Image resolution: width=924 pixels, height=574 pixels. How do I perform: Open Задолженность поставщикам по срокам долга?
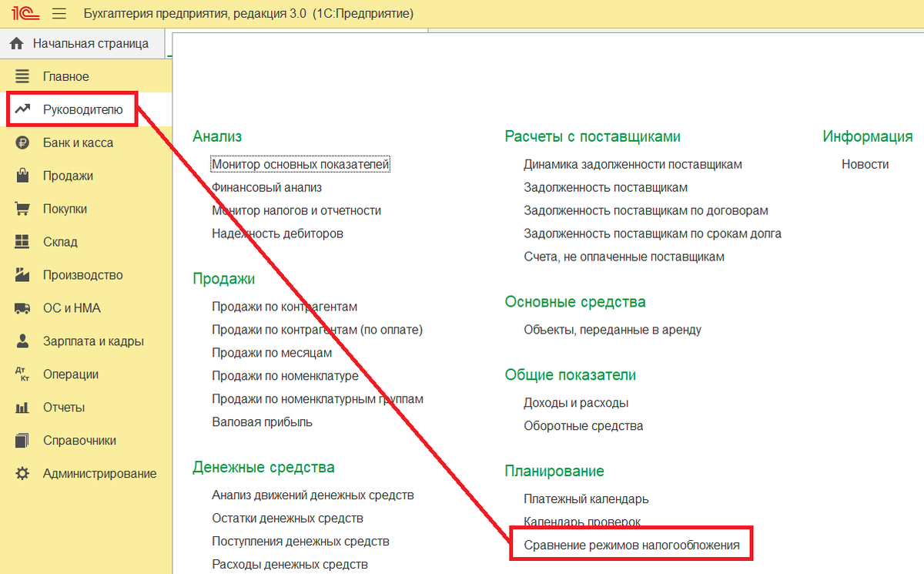652,233
